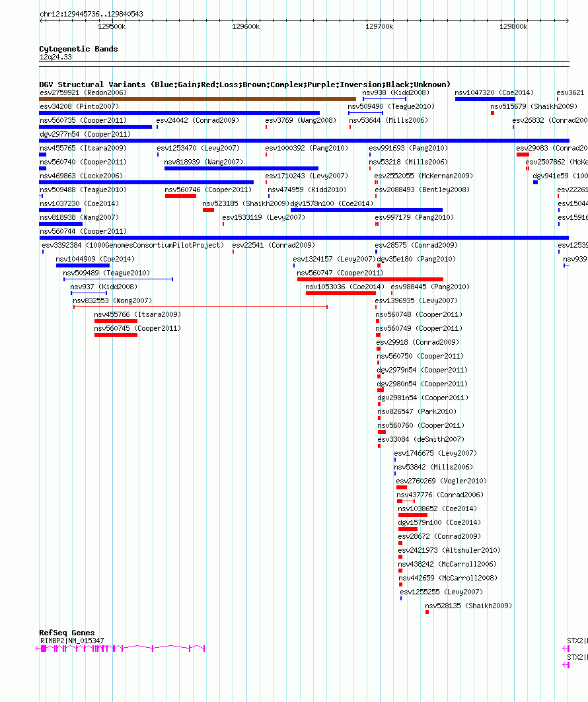Select esv991693 (Pang2010) label
The width and height of the screenshot is (588, 702).
pyautogui.click(x=408, y=148)
